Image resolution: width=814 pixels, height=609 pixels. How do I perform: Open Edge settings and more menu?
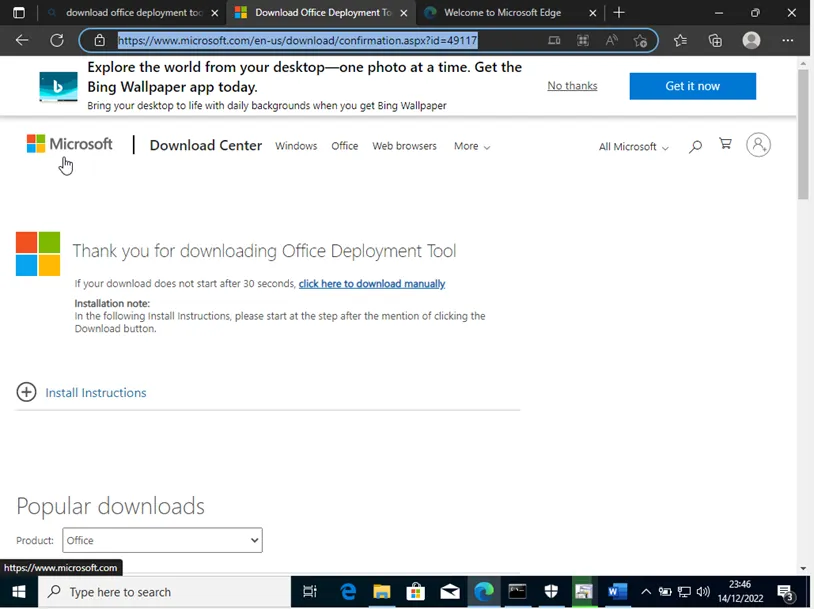pyautogui.click(x=788, y=41)
